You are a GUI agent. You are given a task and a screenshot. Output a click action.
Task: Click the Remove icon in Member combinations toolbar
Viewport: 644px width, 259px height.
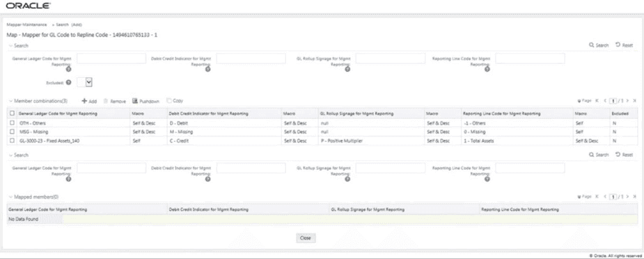tap(106, 101)
